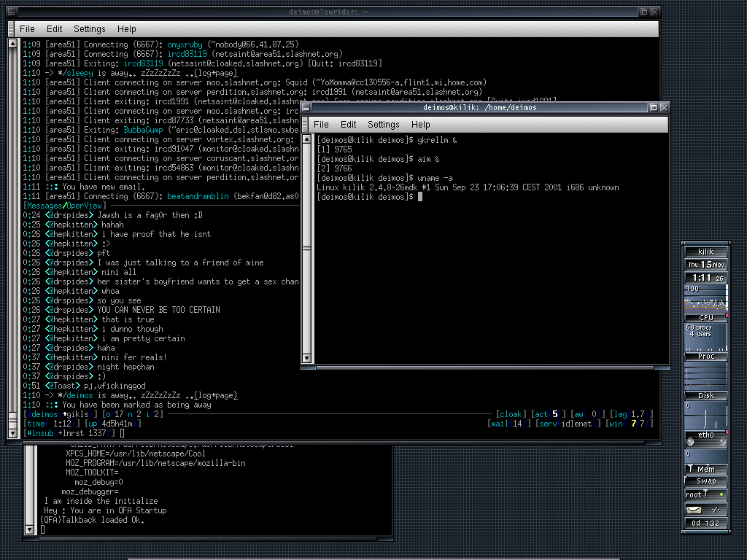Click the root filesystem green indicator in GKrellM
The width and height of the screenshot is (747, 560).
[x=721, y=494]
